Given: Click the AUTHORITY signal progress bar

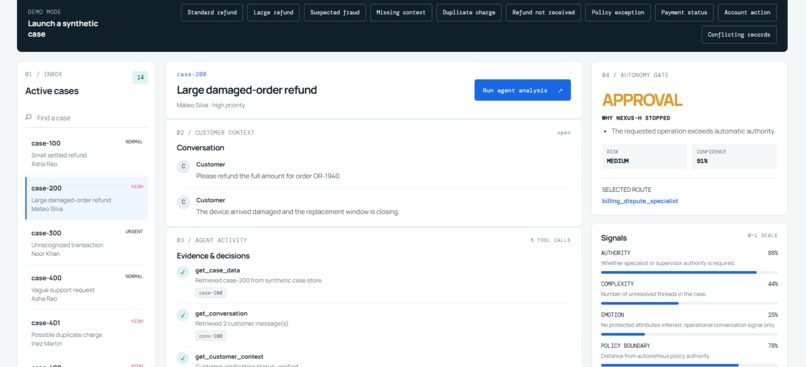Looking at the screenshot, I should tap(689, 272).
